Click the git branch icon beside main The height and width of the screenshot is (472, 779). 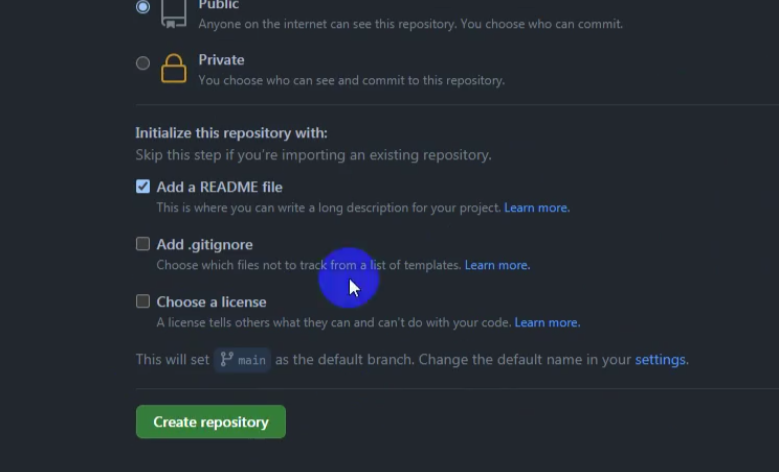[227, 359]
